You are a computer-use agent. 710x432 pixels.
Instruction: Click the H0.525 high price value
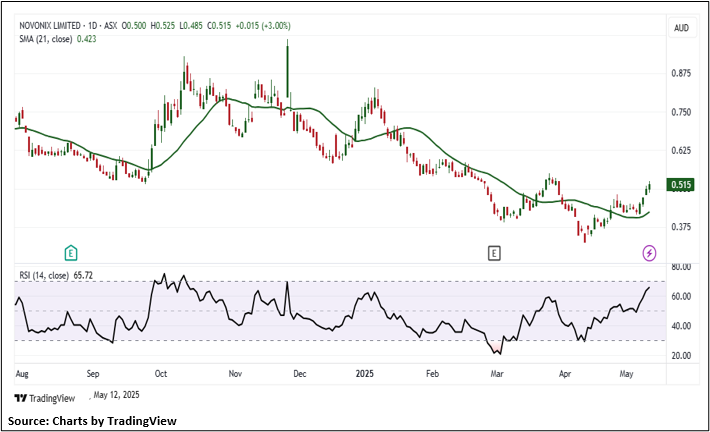(x=163, y=26)
